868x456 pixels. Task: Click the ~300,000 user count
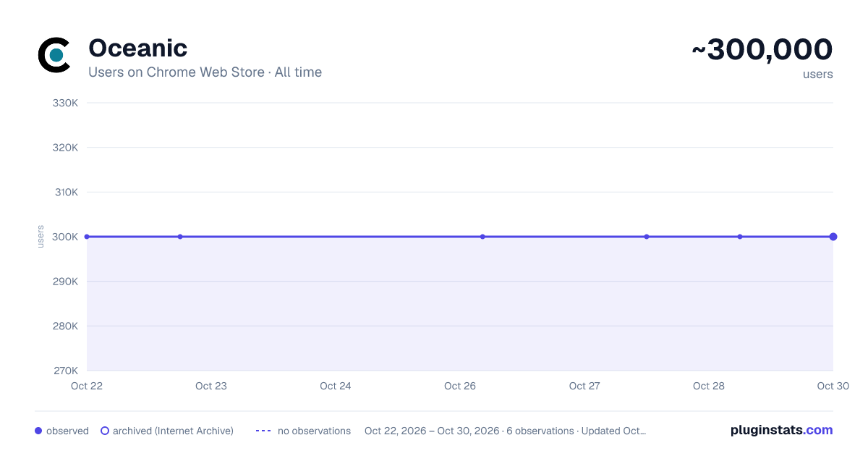tap(762, 50)
